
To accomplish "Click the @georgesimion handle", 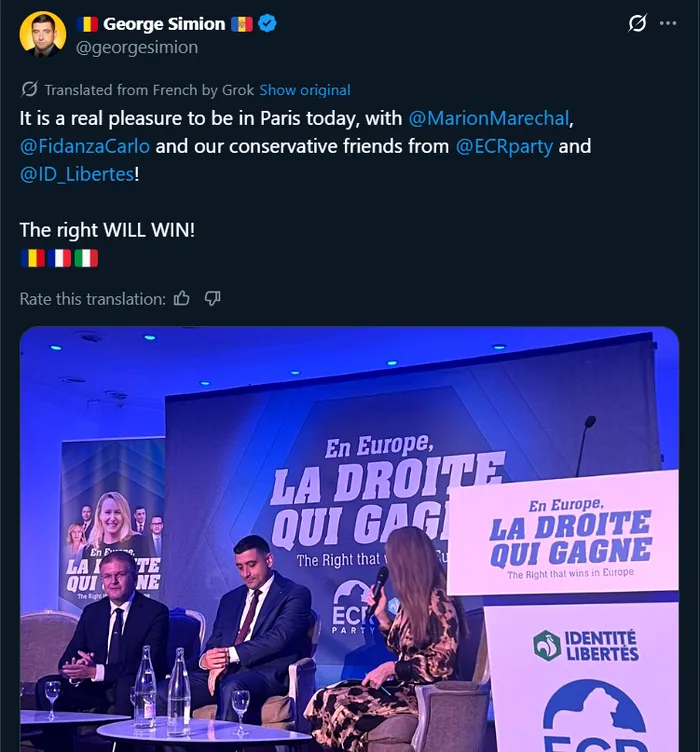I will [x=137, y=47].
